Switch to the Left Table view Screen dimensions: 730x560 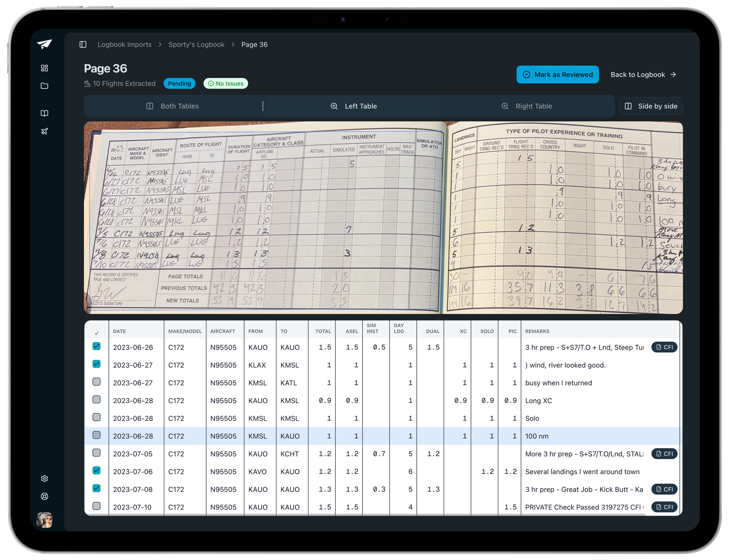(354, 106)
